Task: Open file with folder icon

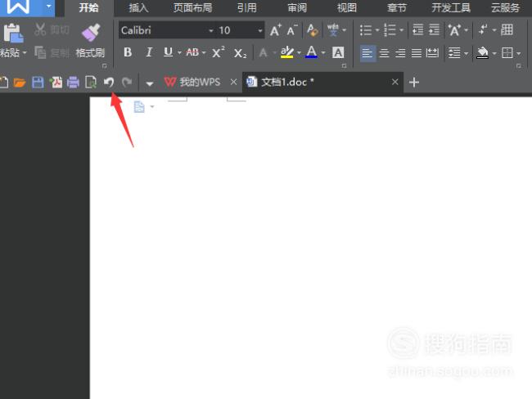Action: coord(20,83)
